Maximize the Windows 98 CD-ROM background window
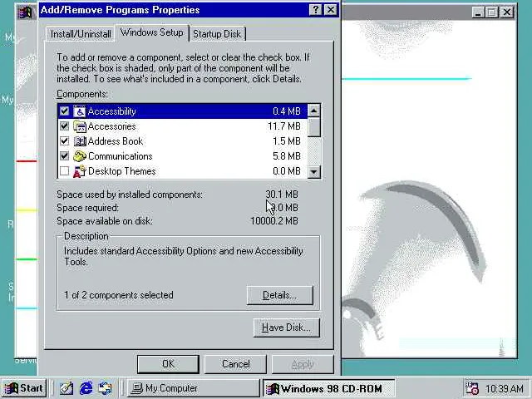The height and width of the screenshot is (399, 532). (492, 12)
